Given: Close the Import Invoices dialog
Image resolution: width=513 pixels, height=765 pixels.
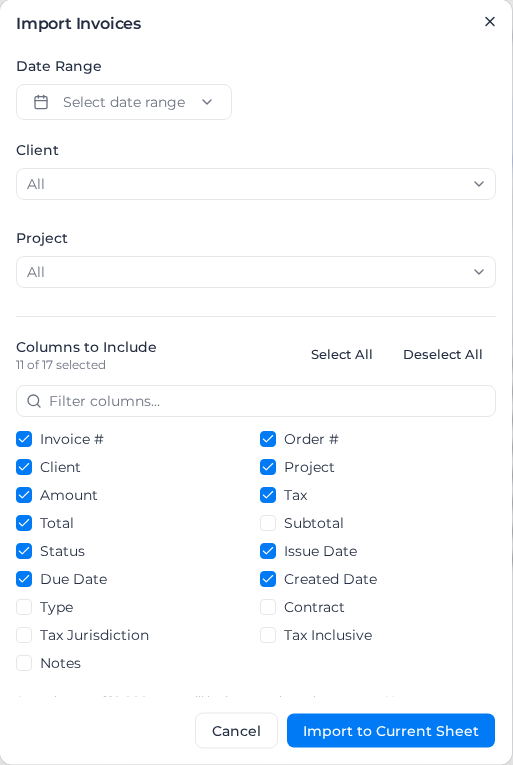Looking at the screenshot, I should 490,21.
